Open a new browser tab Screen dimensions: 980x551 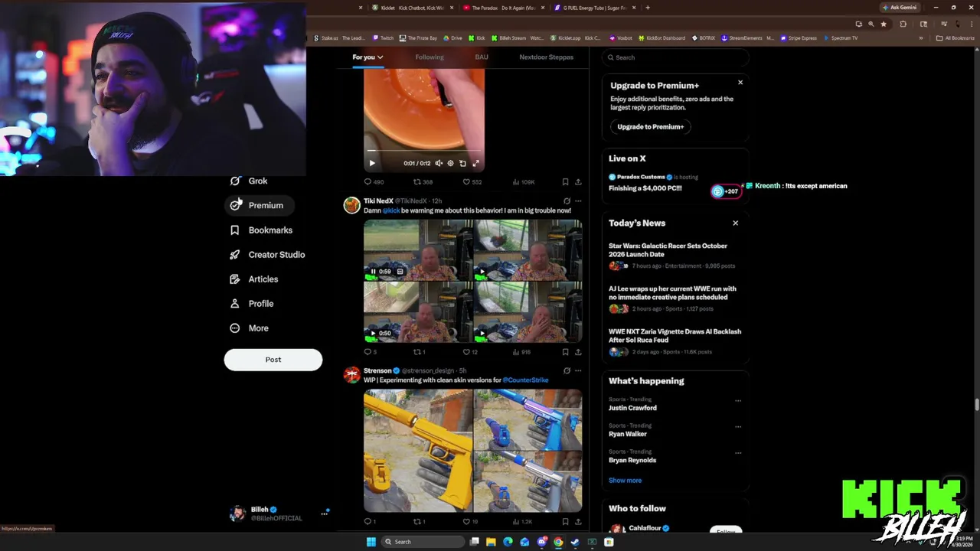coord(648,8)
